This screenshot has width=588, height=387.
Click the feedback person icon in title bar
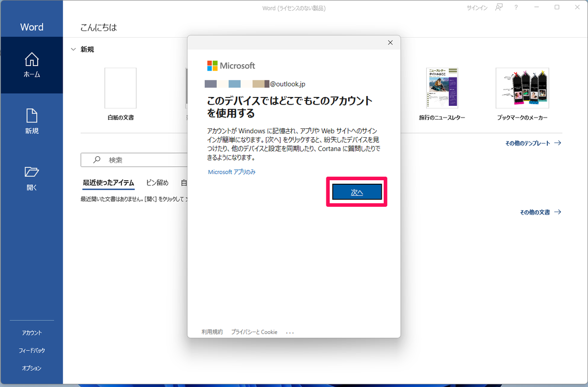tap(499, 7)
